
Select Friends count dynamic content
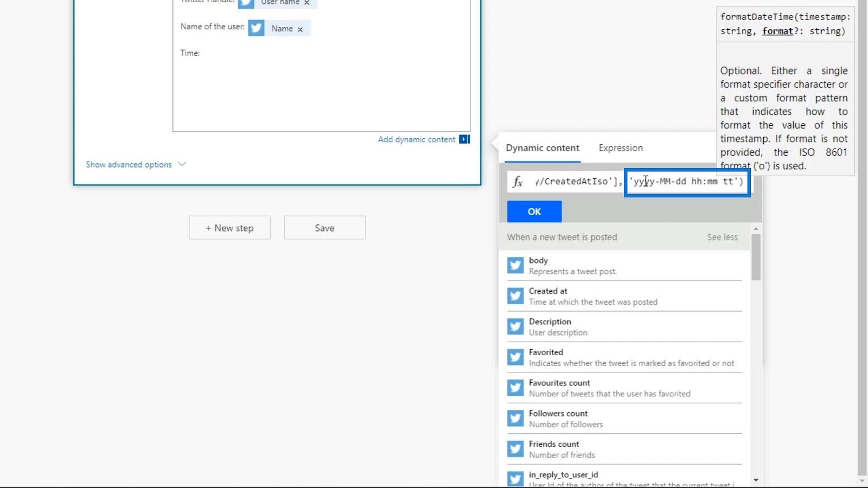pos(624,450)
